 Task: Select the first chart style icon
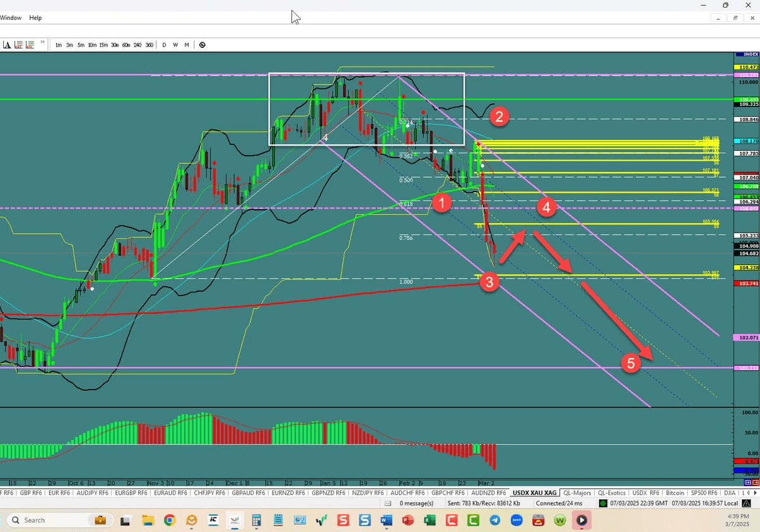click(19, 44)
